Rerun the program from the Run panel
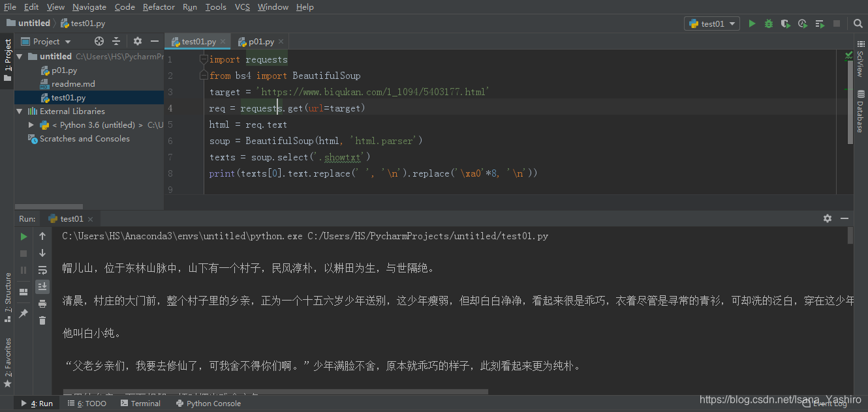868x412 pixels. pos(23,236)
